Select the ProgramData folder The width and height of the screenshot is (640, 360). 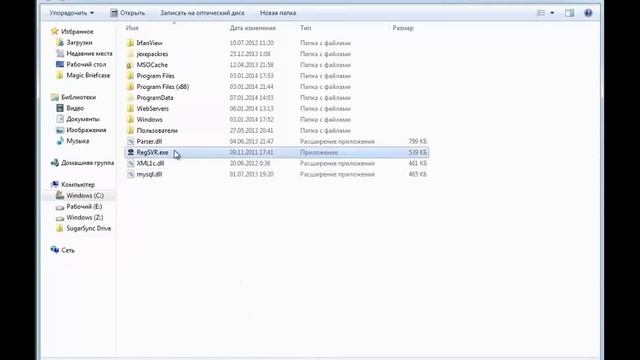point(155,98)
